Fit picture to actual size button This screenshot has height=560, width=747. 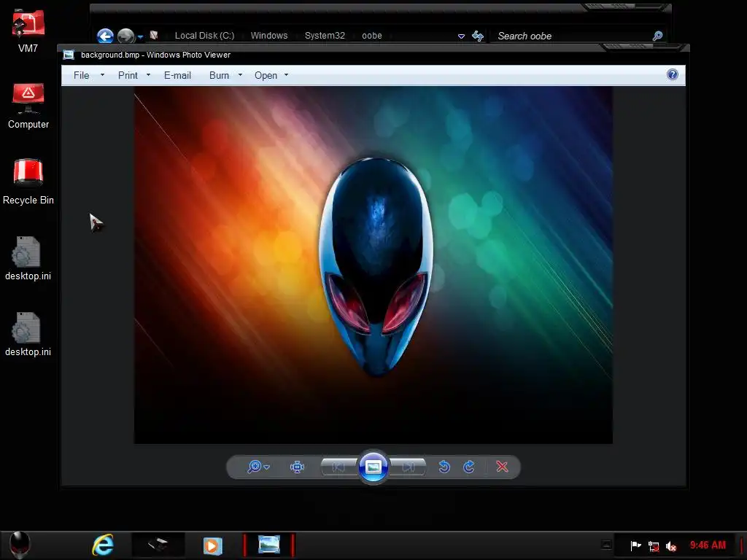298,467
